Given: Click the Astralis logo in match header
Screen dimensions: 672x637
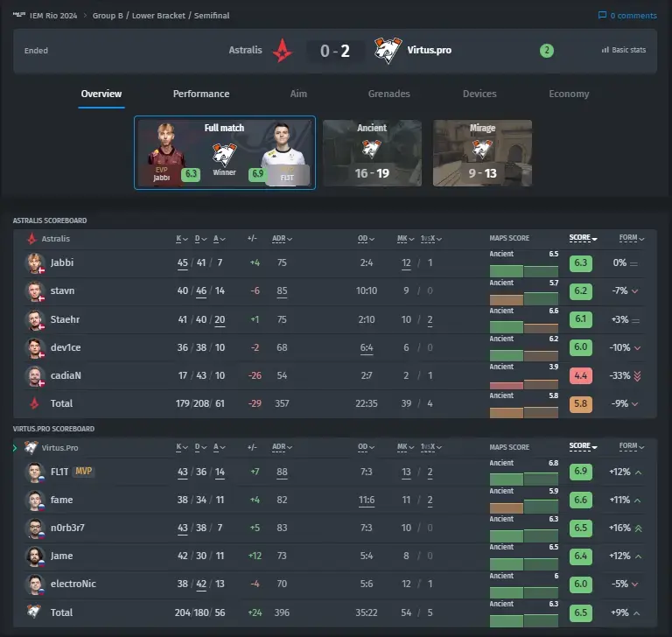Looking at the screenshot, I should [x=283, y=50].
